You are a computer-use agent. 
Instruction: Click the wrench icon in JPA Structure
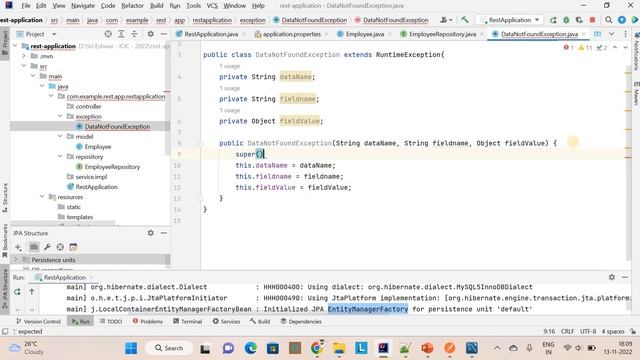47,247
